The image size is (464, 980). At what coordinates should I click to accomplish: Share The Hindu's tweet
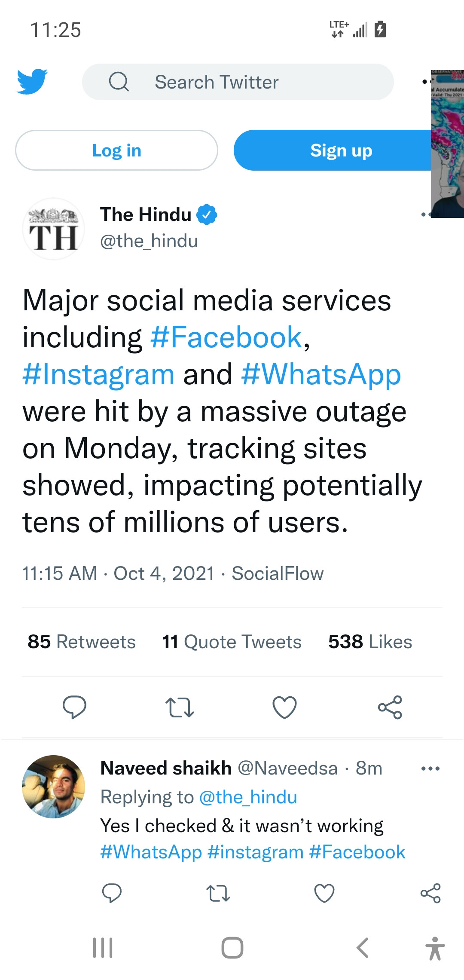[390, 707]
